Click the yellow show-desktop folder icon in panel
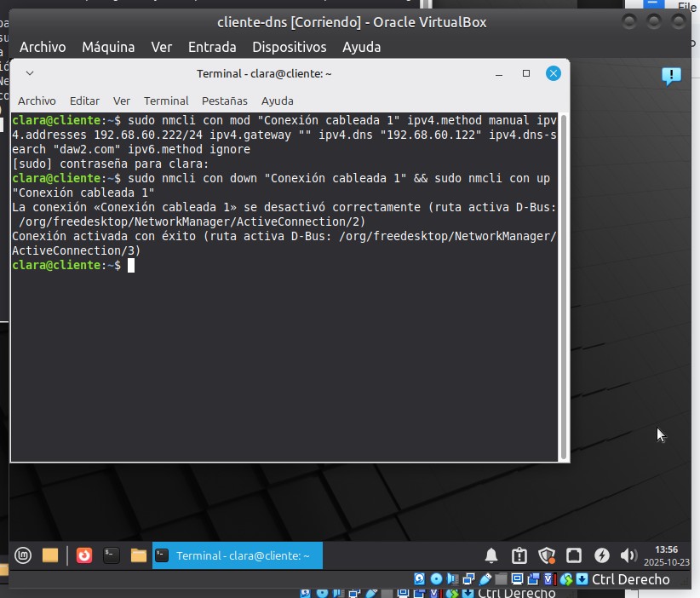 50,555
